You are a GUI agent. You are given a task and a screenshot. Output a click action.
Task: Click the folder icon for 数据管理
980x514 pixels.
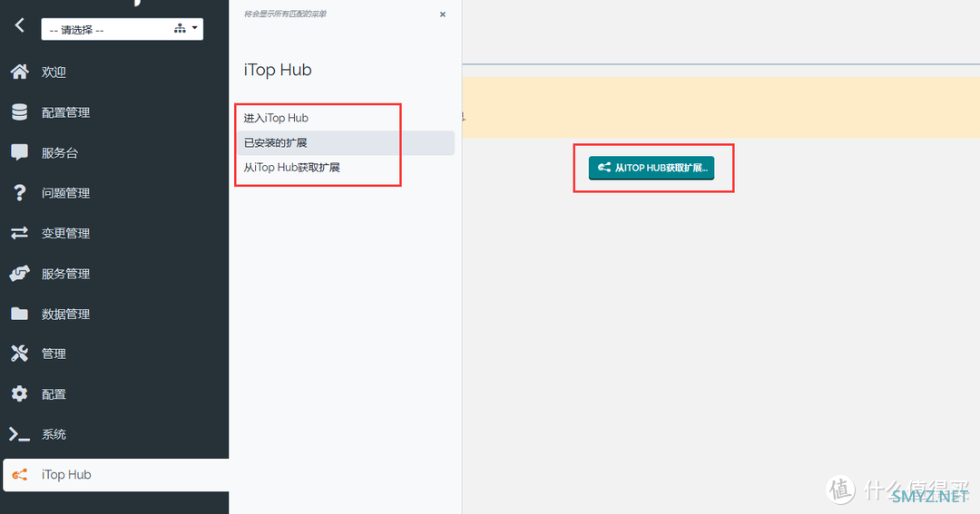(x=19, y=314)
